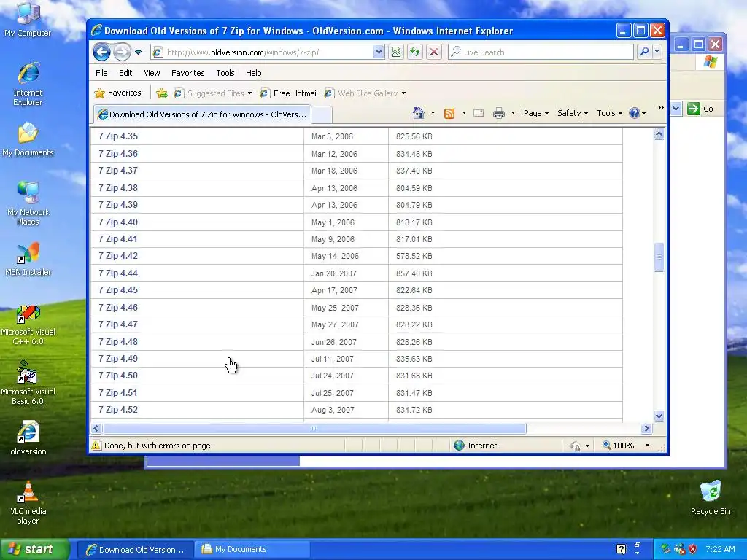Select the My Computer desktop icon
Image resolution: width=747 pixels, height=560 pixels.
pyautogui.click(x=28, y=20)
